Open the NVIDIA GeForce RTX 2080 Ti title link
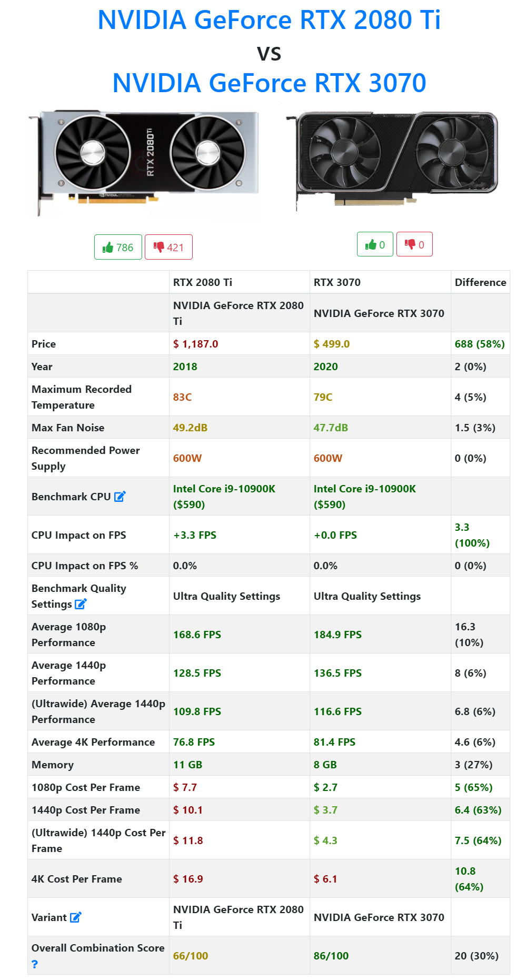526x980 pixels. click(x=269, y=20)
